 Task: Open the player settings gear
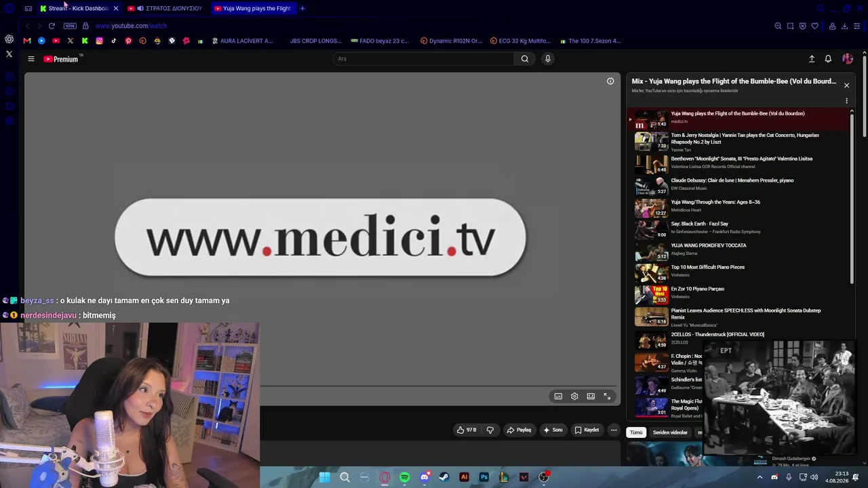(574, 396)
